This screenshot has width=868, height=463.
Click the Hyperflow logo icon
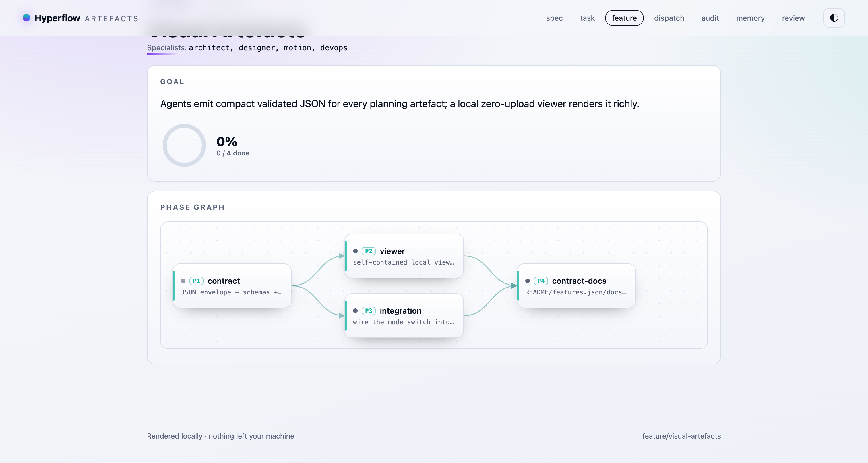coord(26,18)
